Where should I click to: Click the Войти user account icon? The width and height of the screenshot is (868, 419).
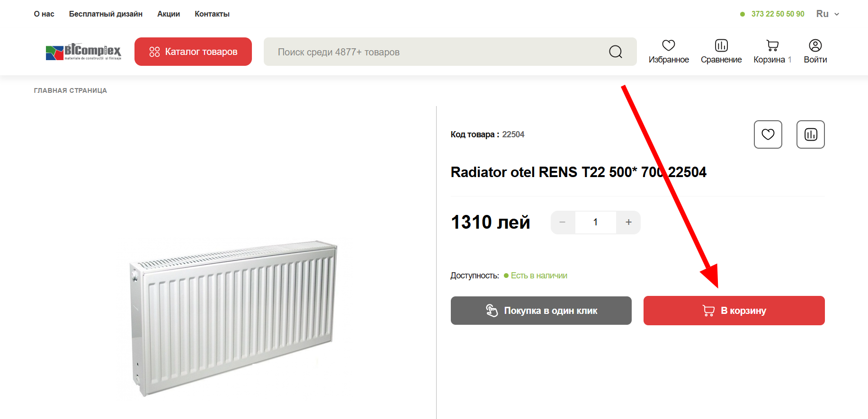[815, 45]
